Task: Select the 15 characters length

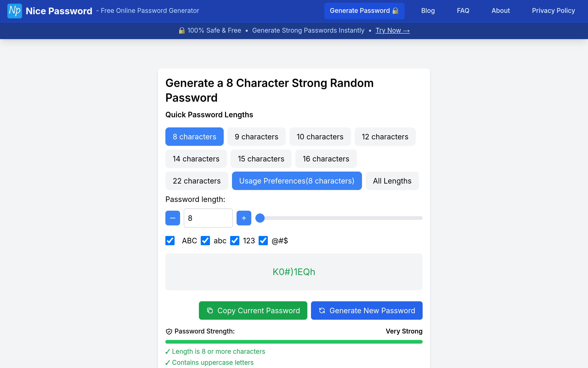Action: (261, 159)
